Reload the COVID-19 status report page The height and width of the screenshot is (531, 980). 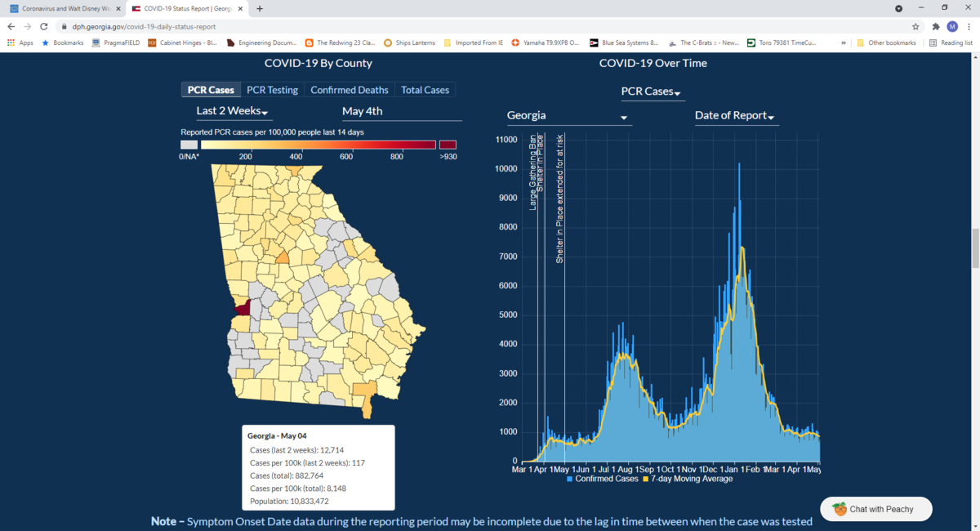click(45, 26)
